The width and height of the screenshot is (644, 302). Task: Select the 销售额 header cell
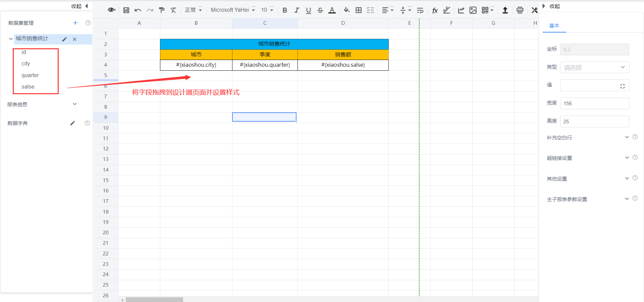click(x=343, y=54)
